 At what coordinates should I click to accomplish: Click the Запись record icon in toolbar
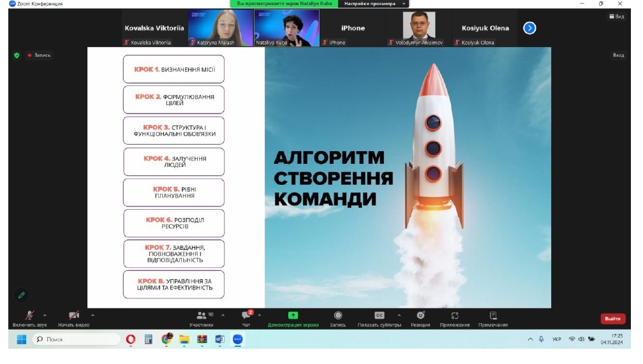click(338, 316)
